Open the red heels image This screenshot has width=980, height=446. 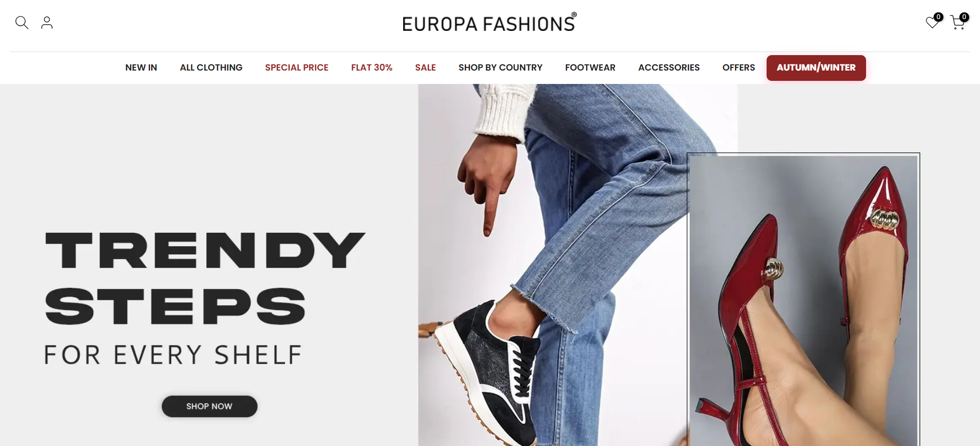[x=803, y=300]
